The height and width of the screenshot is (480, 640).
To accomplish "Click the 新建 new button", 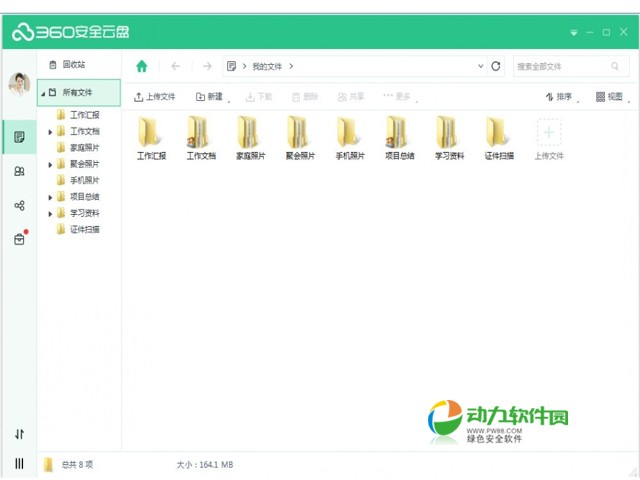I will 210,97.
